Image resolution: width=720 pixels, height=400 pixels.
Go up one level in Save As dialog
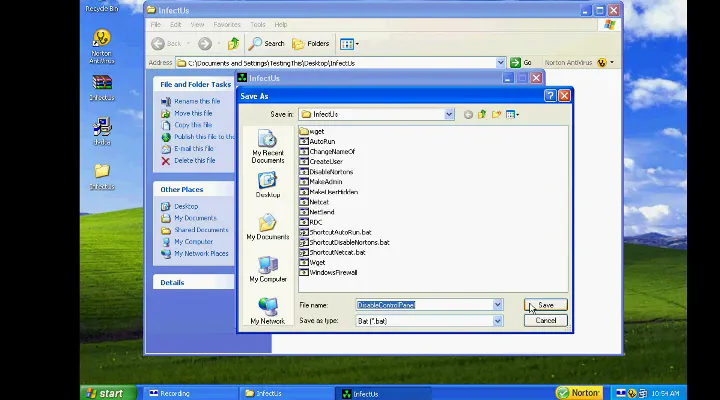tap(482, 114)
